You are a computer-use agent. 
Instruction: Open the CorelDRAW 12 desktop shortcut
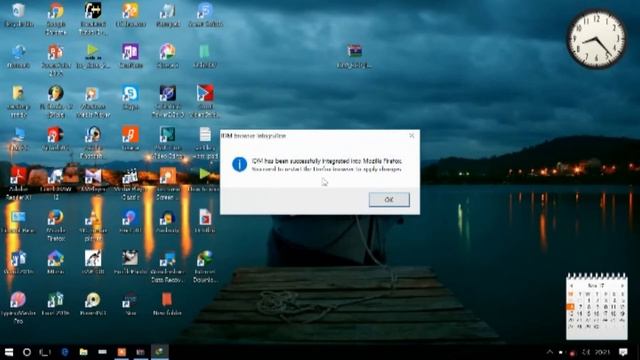tap(56, 184)
